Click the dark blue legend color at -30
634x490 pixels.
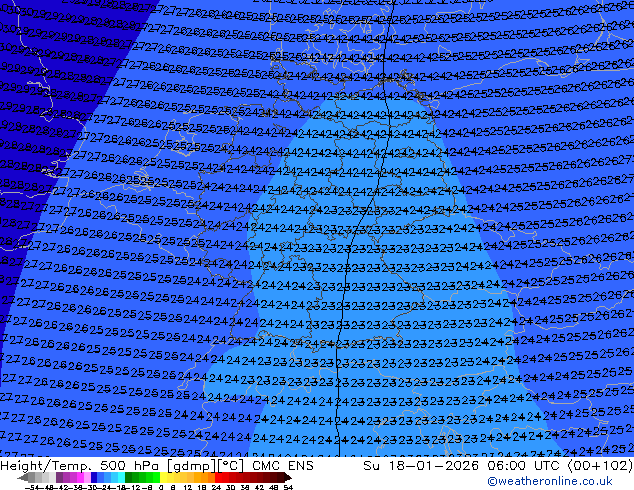coord(94,477)
